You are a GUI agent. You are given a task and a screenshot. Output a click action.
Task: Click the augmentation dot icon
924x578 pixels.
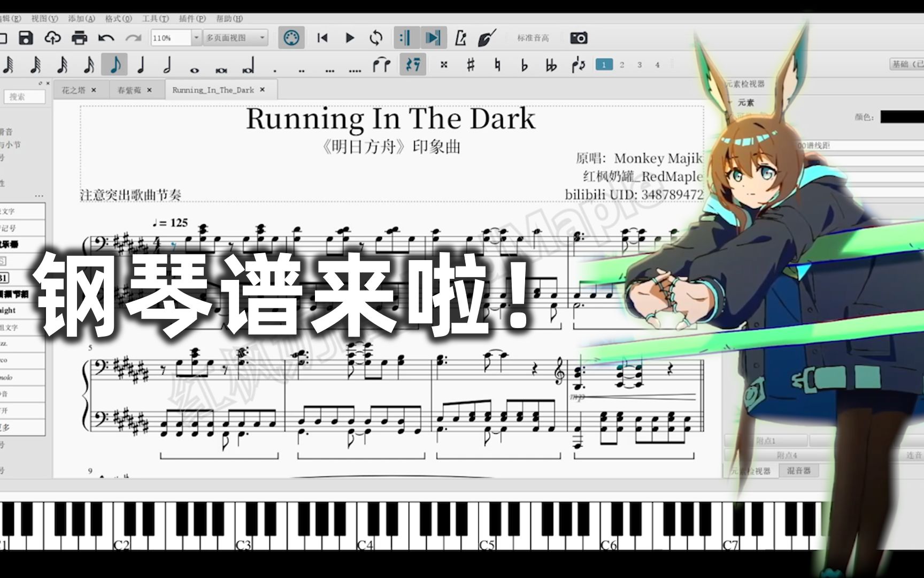pyautogui.click(x=275, y=70)
